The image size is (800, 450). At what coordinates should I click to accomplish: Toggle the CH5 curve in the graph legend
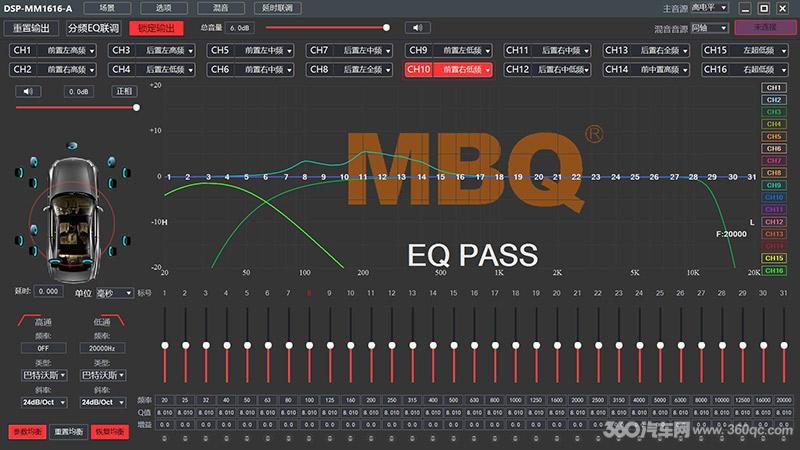pos(774,136)
